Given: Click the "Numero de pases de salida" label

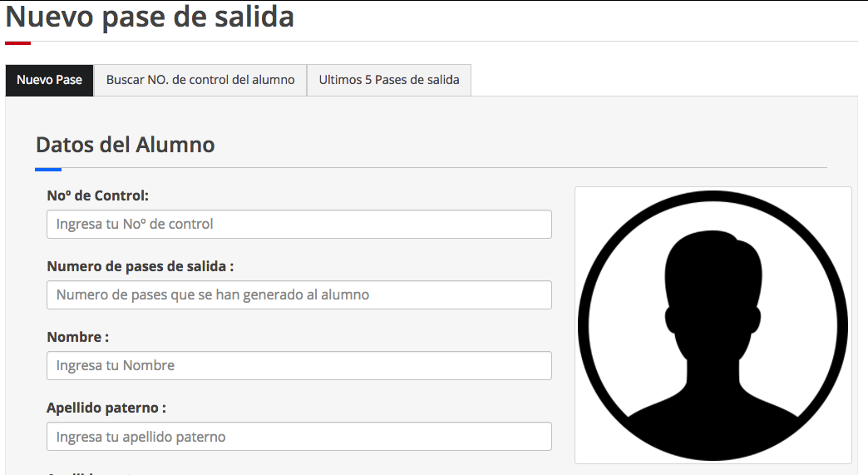Looking at the screenshot, I should (x=140, y=266).
